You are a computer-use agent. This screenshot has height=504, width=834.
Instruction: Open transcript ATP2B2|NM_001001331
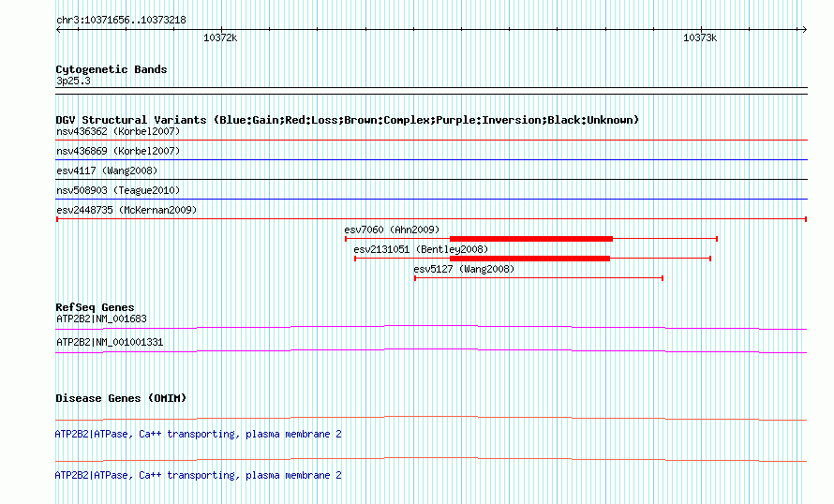click(x=110, y=342)
